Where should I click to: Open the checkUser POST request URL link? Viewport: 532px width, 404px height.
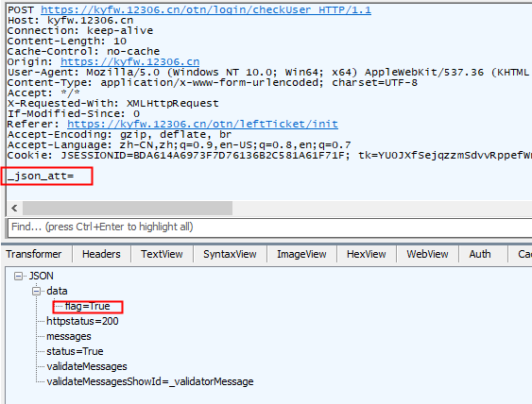pyautogui.click(x=206, y=9)
